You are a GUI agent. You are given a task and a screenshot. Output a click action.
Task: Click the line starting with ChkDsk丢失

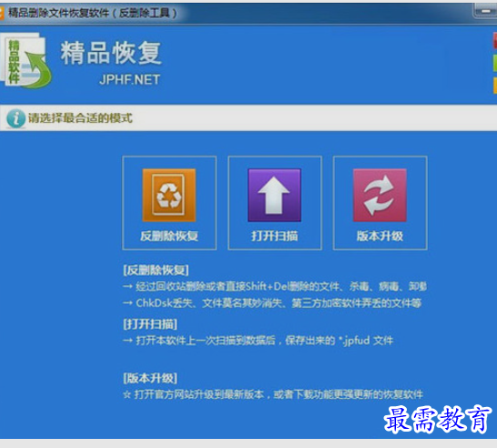pos(272,303)
